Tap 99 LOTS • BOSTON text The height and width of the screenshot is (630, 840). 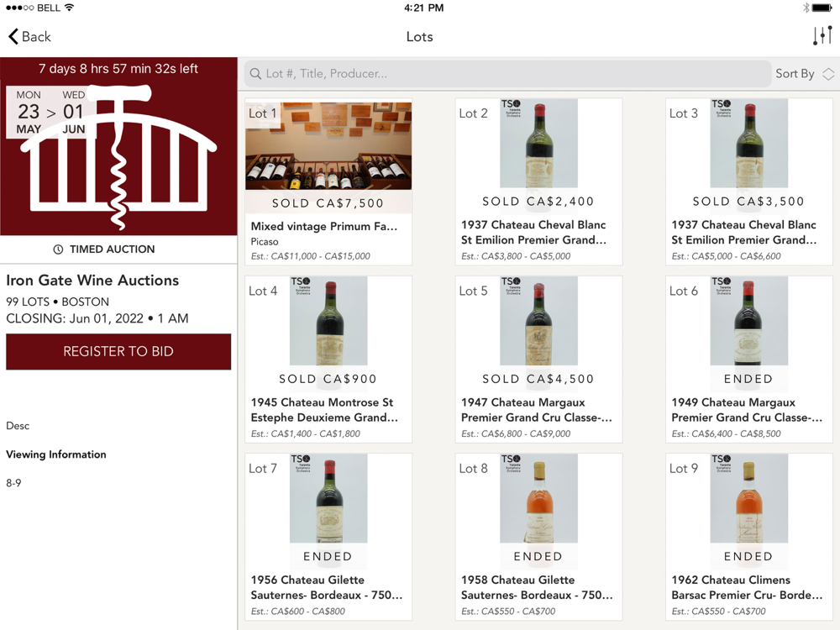(x=57, y=302)
